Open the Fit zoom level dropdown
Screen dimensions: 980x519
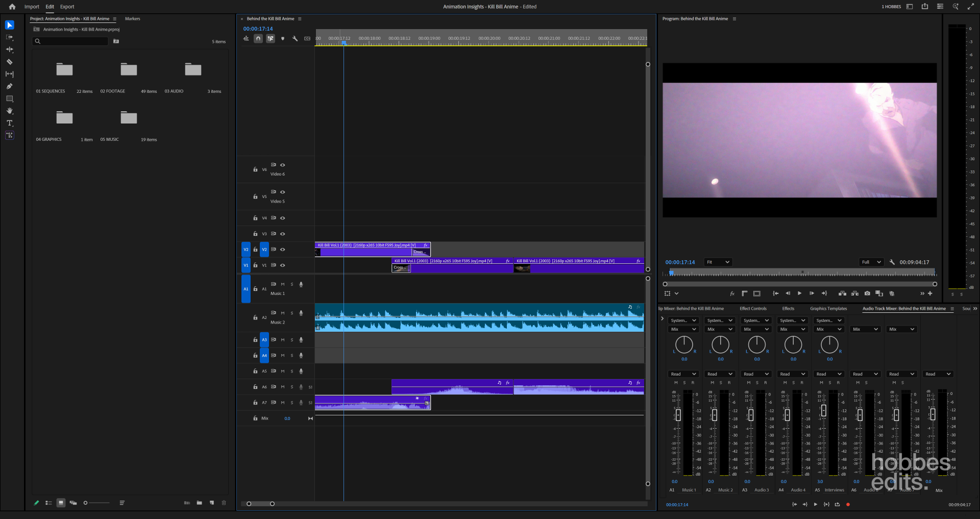718,262
